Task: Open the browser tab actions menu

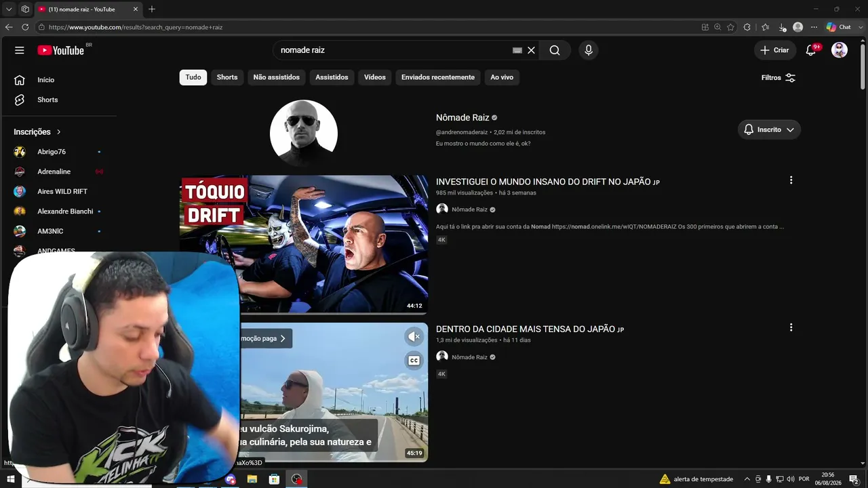Action: click(x=25, y=9)
